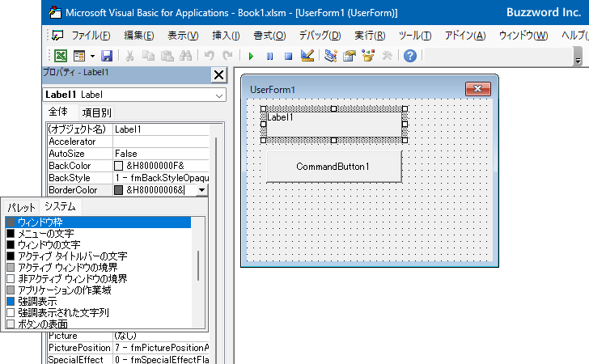Select ボタンの表面 system color
The image size is (589, 364).
(x=99, y=324)
